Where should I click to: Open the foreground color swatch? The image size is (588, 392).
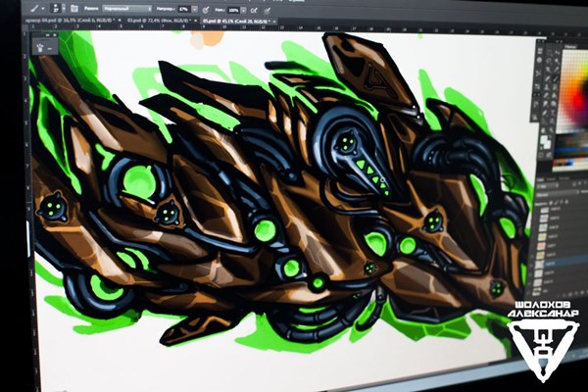coord(543,138)
